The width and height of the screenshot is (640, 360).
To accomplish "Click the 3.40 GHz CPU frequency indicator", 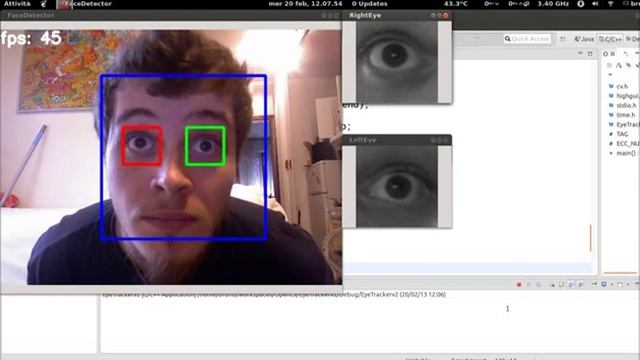I will click(x=553, y=4).
